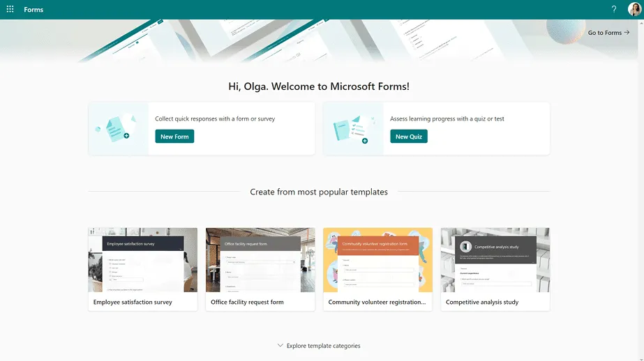Viewport: 644px width, 361px height.
Task: Select the 'Employee satisfaction survey' label
Action: pos(133,302)
